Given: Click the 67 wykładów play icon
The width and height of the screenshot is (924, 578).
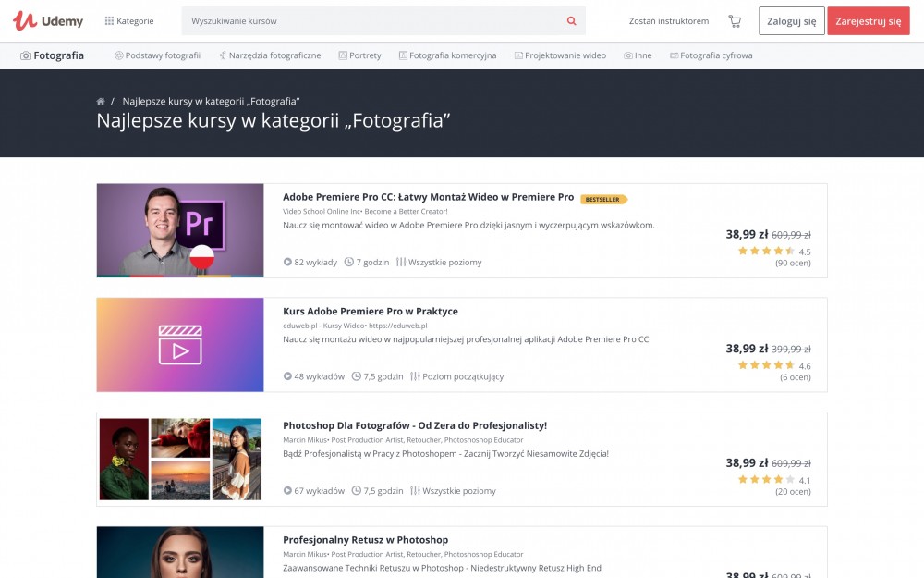Looking at the screenshot, I should coord(287,491).
